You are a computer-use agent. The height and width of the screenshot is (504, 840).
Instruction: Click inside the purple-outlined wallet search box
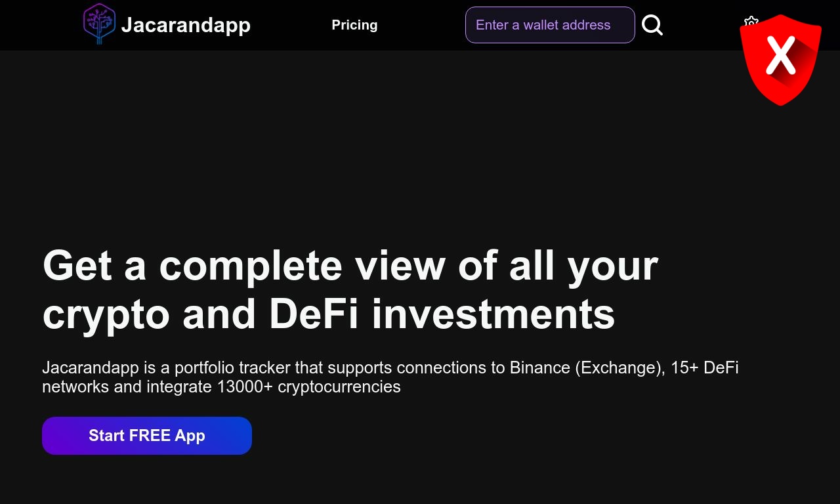pyautogui.click(x=550, y=25)
